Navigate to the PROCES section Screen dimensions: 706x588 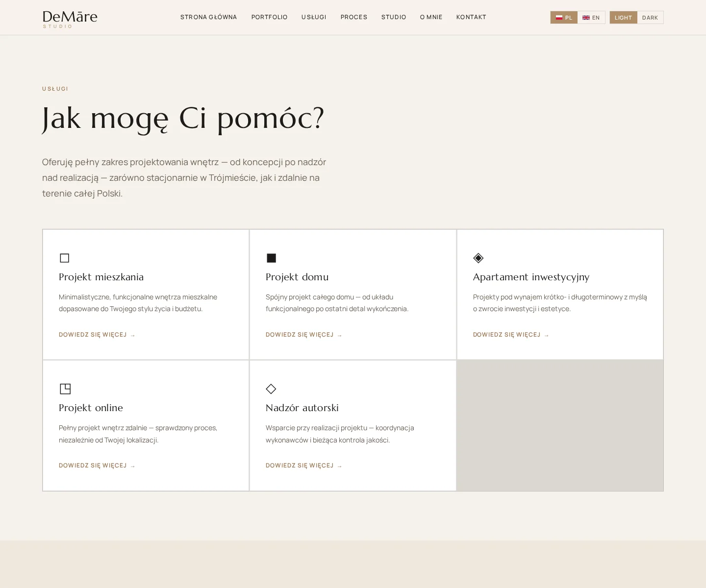click(x=353, y=17)
